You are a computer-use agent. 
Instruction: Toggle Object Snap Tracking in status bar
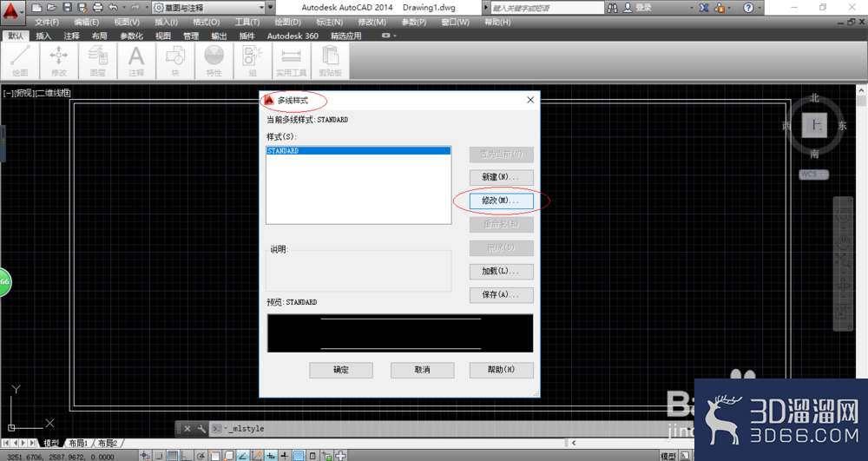tap(243, 456)
